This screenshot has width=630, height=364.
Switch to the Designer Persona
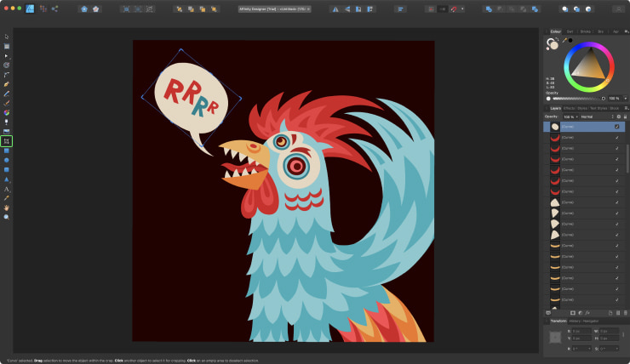coord(30,9)
